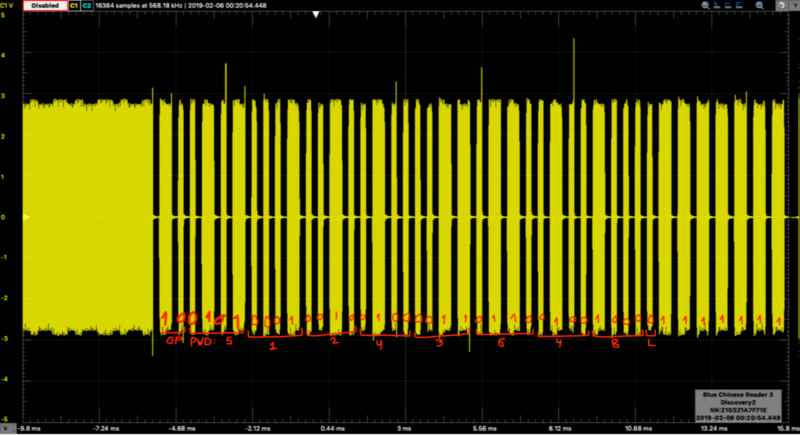The width and height of the screenshot is (800, 435).
Task: Click the 0.44 ms time axis label
Action: 332,428
